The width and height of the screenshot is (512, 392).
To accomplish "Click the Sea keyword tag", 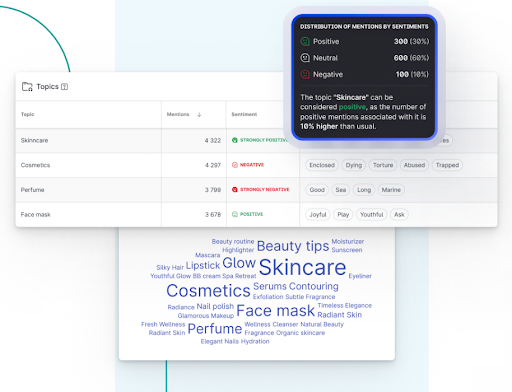I will [x=341, y=190].
